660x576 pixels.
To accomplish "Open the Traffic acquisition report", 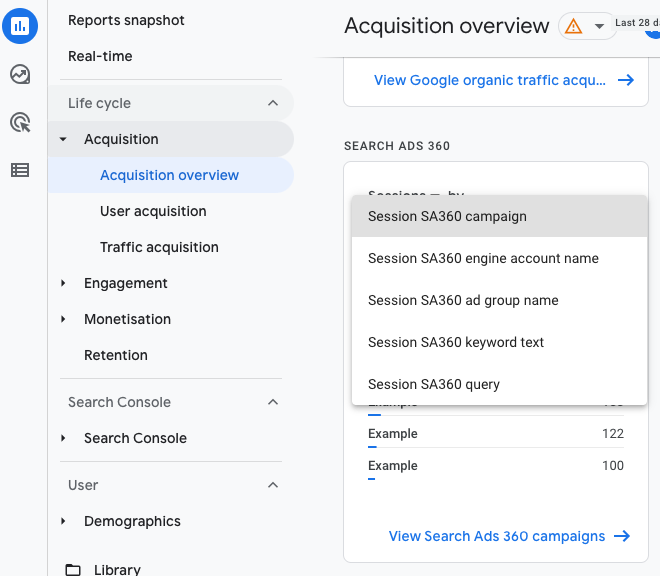I will pos(159,247).
